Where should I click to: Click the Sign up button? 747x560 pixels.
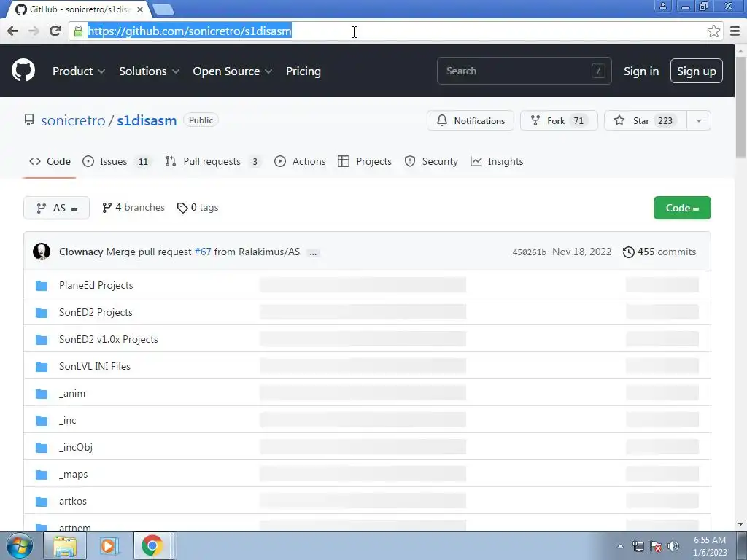click(696, 71)
